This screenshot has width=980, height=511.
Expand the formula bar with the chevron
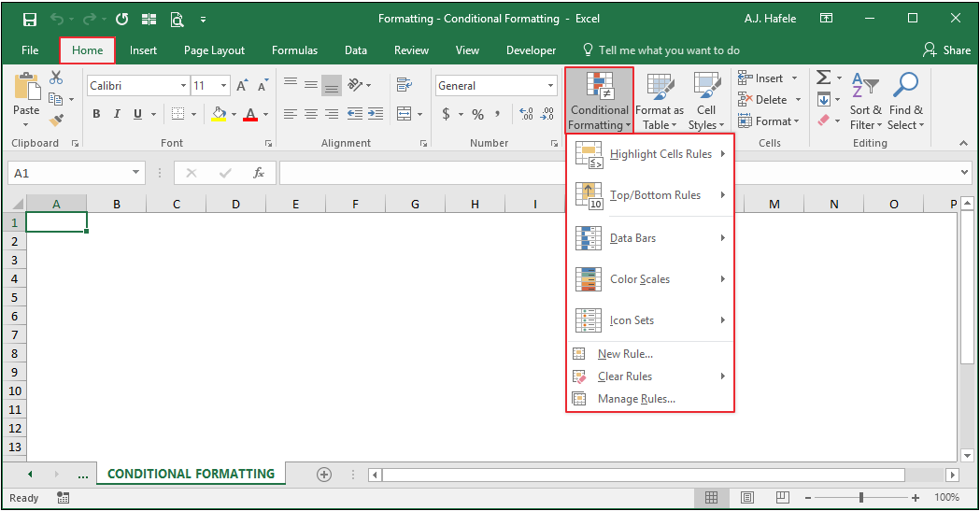[x=965, y=173]
